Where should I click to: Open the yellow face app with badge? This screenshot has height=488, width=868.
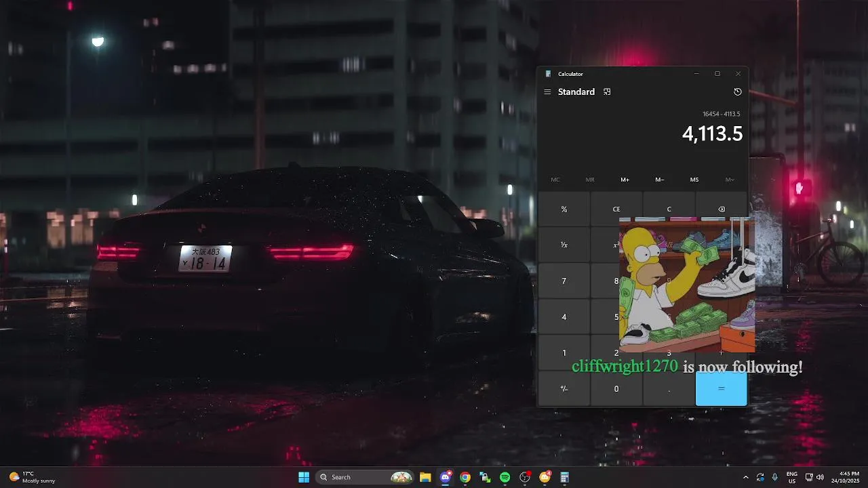(545, 477)
